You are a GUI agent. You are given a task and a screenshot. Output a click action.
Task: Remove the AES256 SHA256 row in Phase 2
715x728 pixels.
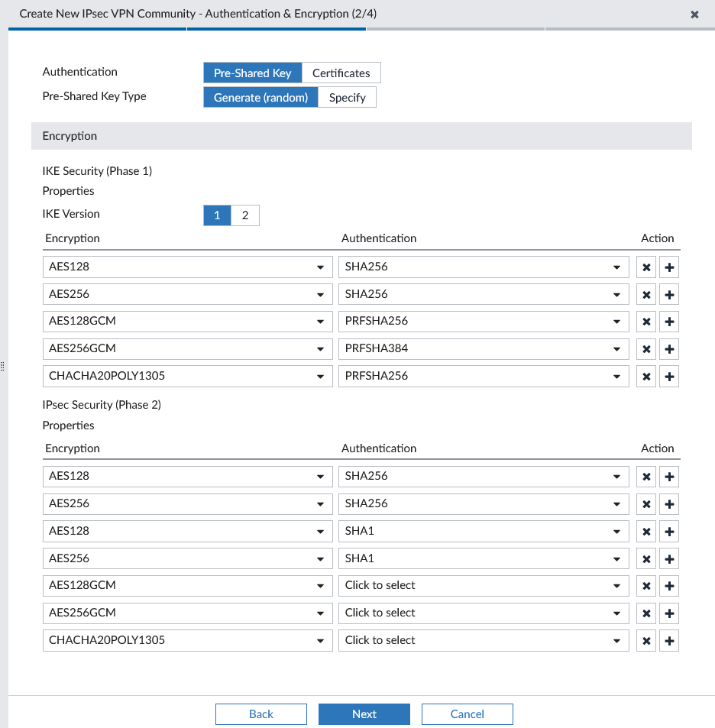click(x=645, y=503)
